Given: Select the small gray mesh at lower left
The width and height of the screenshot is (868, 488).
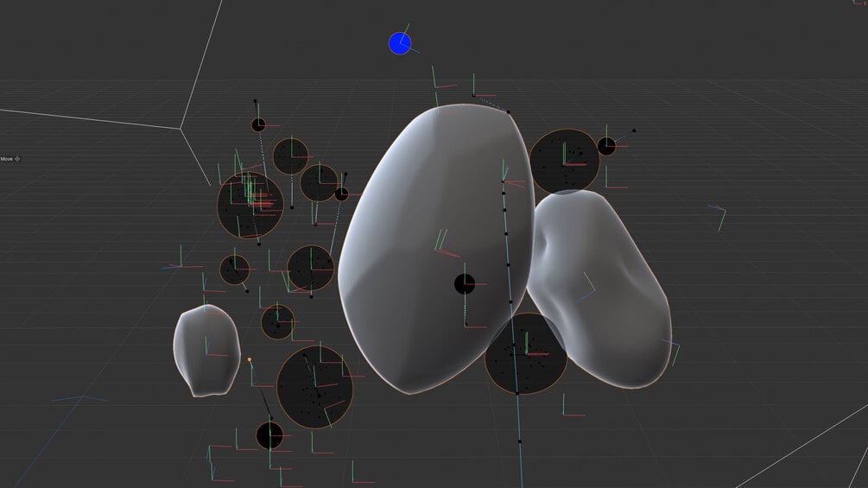Looking at the screenshot, I should [206, 351].
